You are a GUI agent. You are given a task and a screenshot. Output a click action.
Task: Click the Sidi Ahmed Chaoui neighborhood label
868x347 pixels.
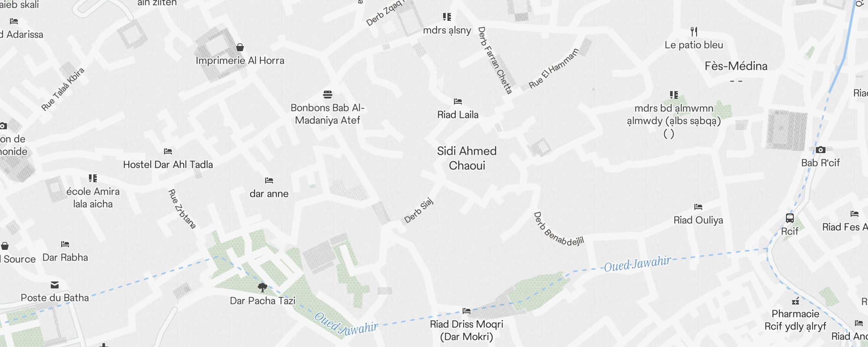coord(467,158)
